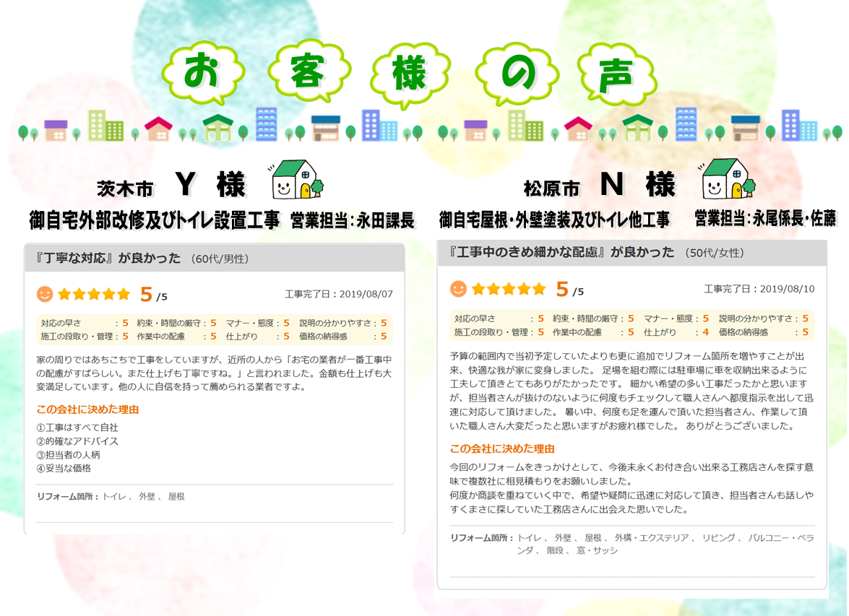Click the '声' speech bubble in the title
This screenshot has width=849, height=616.
point(617,74)
